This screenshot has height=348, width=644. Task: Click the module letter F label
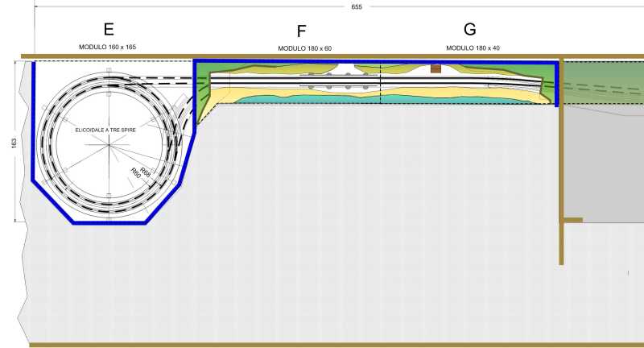[x=301, y=31]
